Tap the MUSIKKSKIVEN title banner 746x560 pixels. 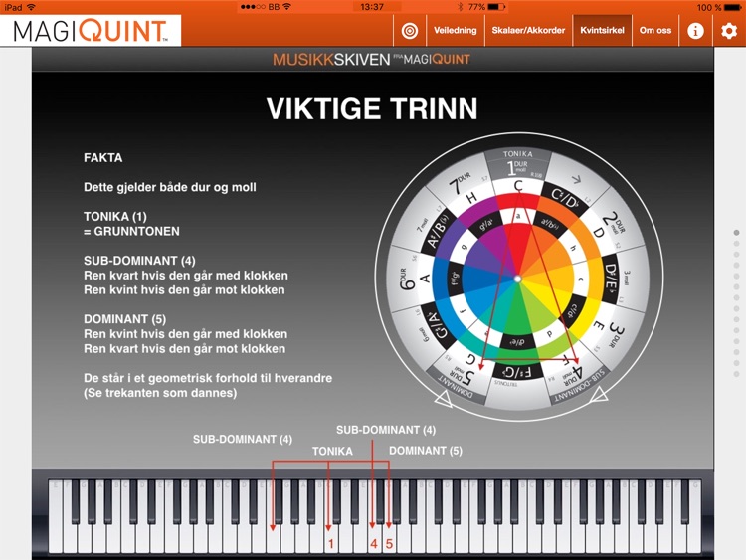[x=371, y=60]
